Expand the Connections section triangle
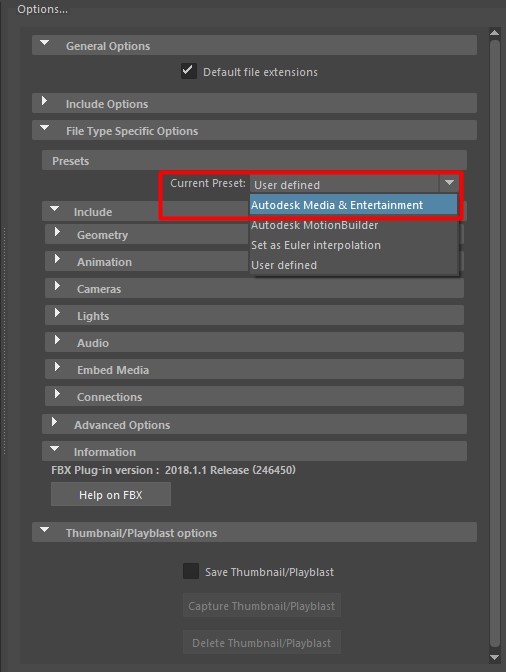The width and height of the screenshot is (506, 672). pyautogui.click(x=57, y=394)
